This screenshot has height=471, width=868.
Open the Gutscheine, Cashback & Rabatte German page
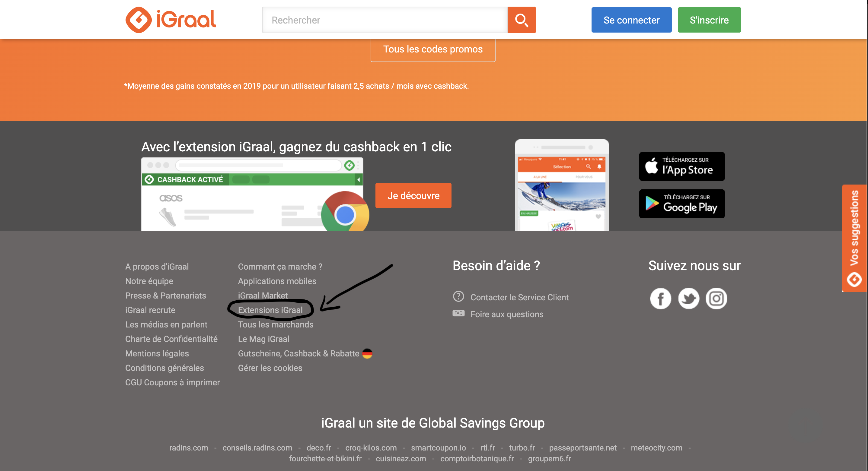coord(298,353)
